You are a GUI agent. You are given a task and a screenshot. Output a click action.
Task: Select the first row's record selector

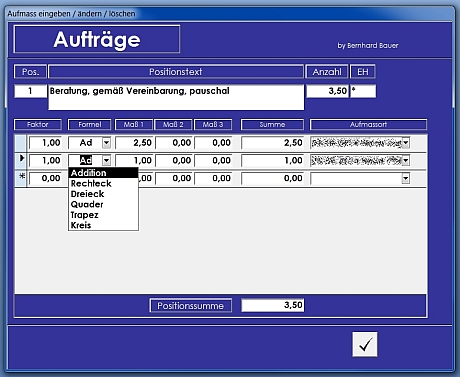pyautogui.click(x=21, y=143)
